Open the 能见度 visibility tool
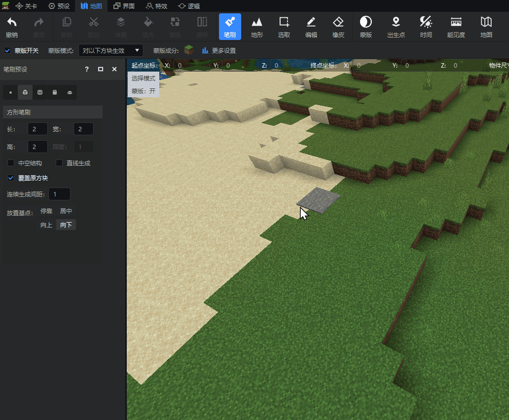 [x=456, y=27]
